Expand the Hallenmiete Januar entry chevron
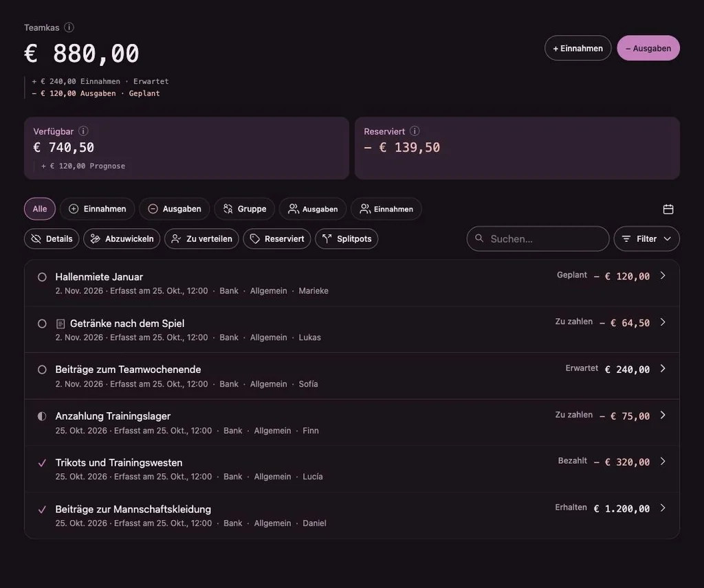This screenshot has height=588, width=704. pyautogui.click(x=663, y=275)
